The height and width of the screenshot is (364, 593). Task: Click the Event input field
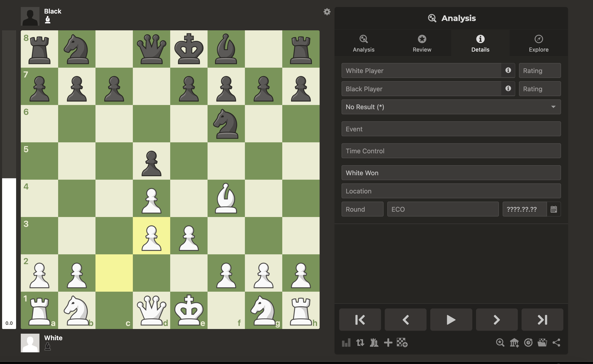451,129
